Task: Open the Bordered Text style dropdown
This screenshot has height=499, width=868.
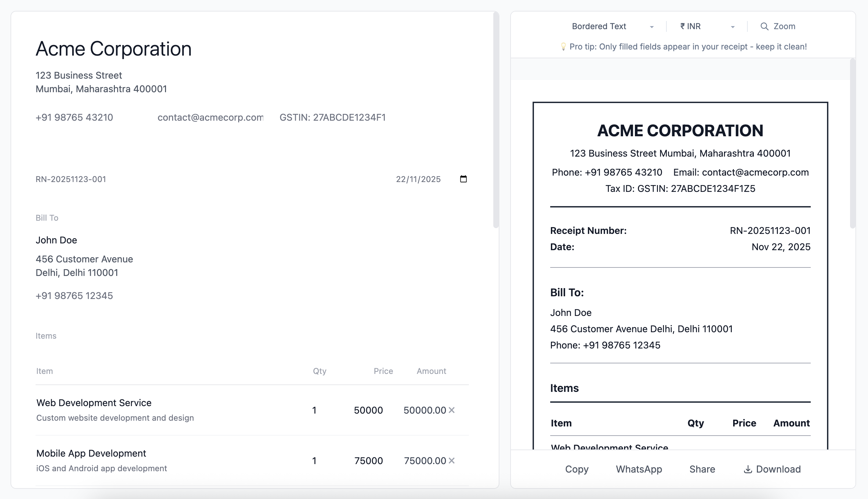Action: pyautogui.click(x=599, y=26)
